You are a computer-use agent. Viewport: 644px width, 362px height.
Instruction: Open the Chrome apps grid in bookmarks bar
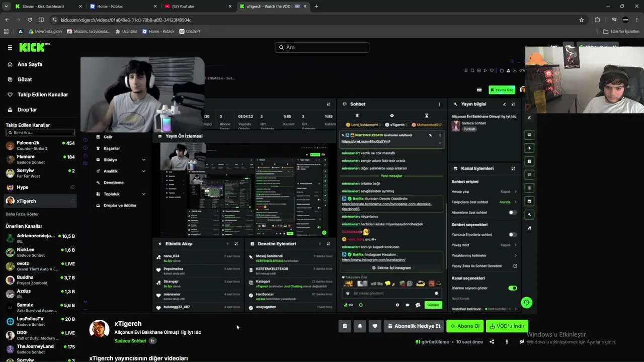[x=6, y=31]
